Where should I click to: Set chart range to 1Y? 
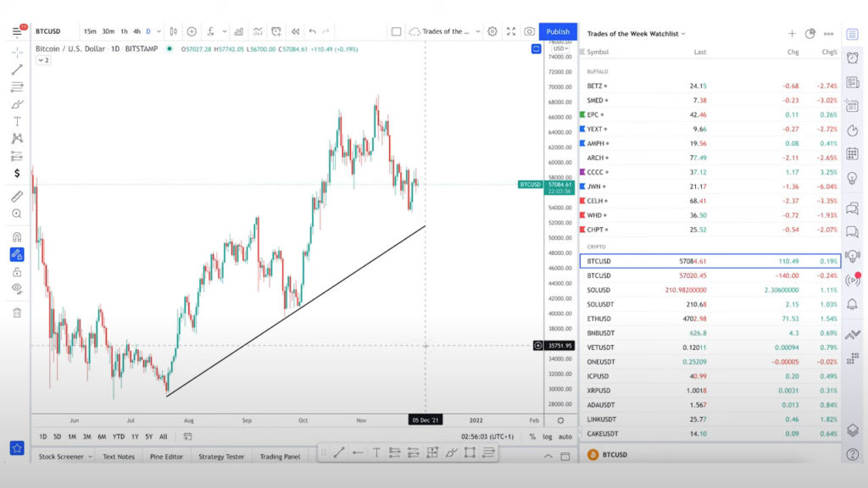tap(135, 436)
